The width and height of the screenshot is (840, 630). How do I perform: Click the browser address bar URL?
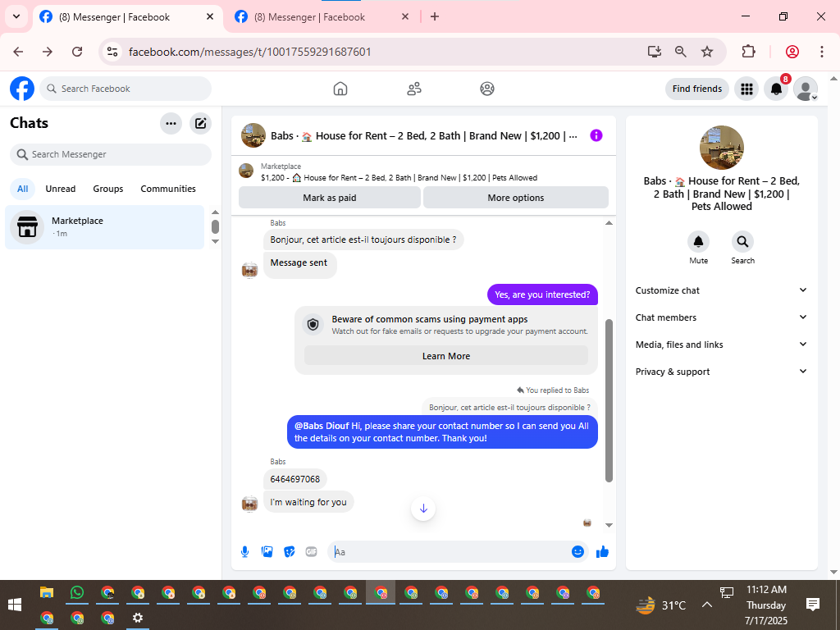coord(249,52)
